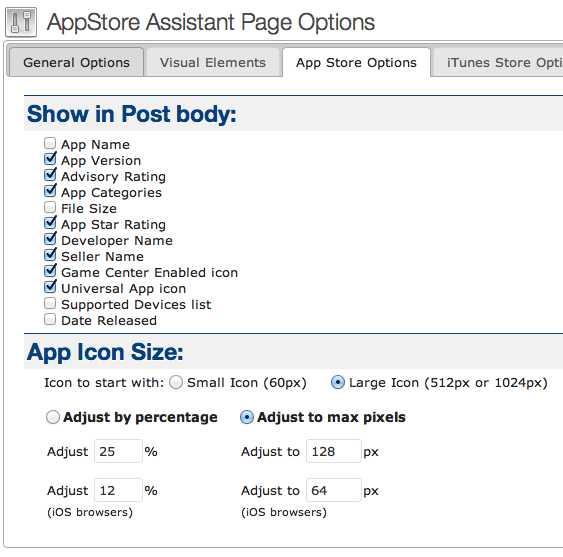Uncheck the App Version checkbox
The image size is (563, 557).
click(x=50, y=159)
